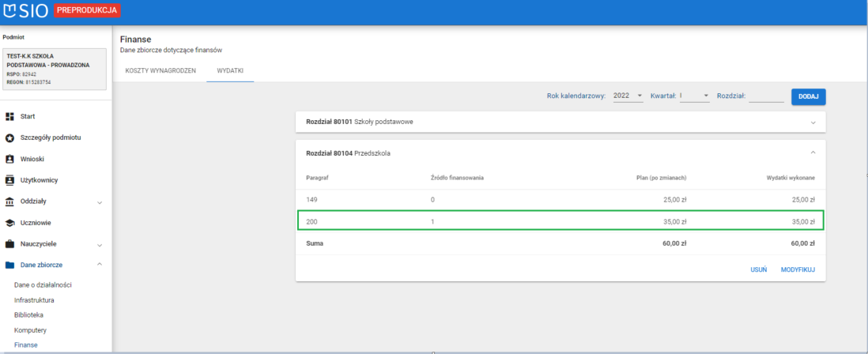The image size is (868, 354).
Task: Expand Rozdział 80101 Szkoły podstawowe panel
Action: 813,122
